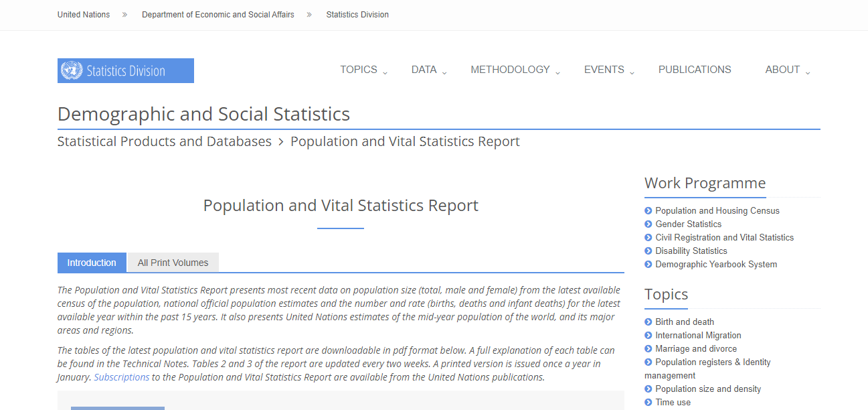Screen dimensions: 868x410
Task: Open the Birth and death topic
Action: coord(685,322)
